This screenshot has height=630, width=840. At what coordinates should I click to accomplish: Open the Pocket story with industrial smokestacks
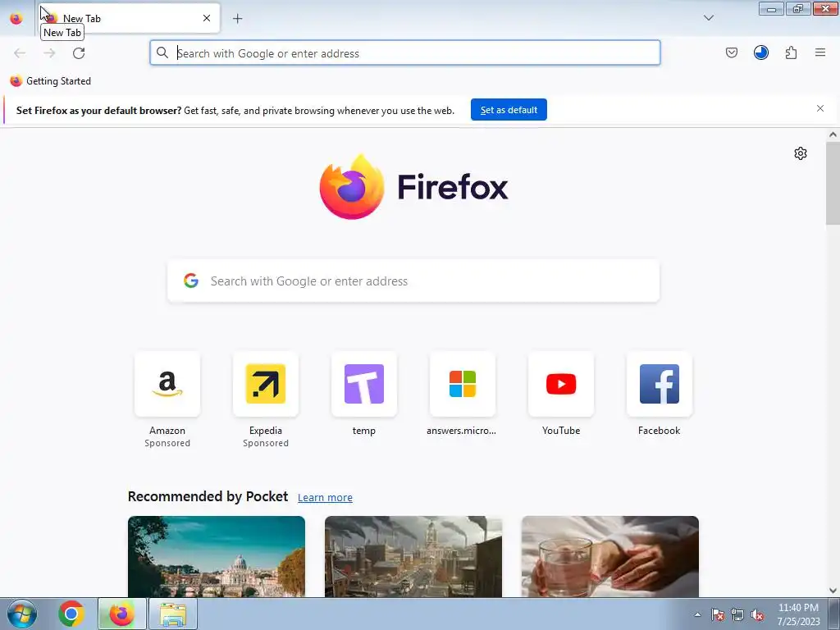point(413,557)
